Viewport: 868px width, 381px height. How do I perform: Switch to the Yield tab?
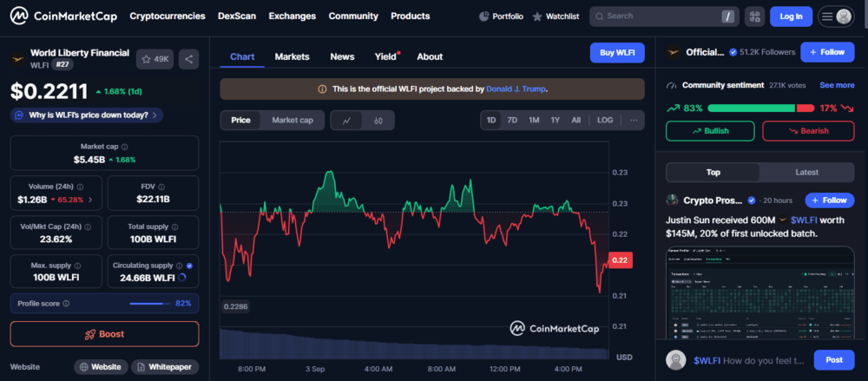pyautogui.click(x=386, y=56)
